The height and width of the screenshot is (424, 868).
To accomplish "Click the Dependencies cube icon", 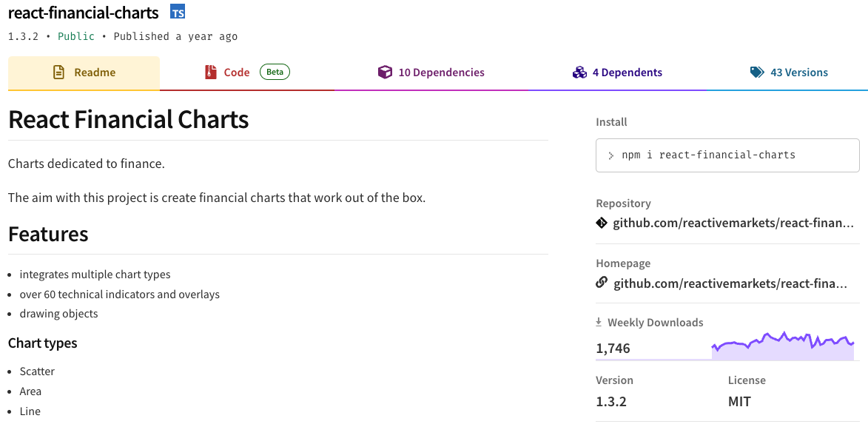I will 385,72.
